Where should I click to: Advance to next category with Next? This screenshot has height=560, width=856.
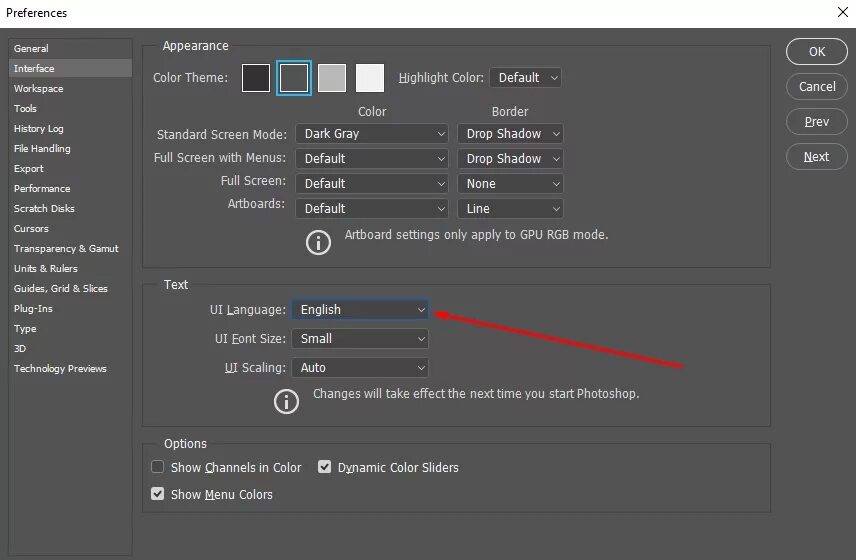pyautogui.click(x=817, y=157)
